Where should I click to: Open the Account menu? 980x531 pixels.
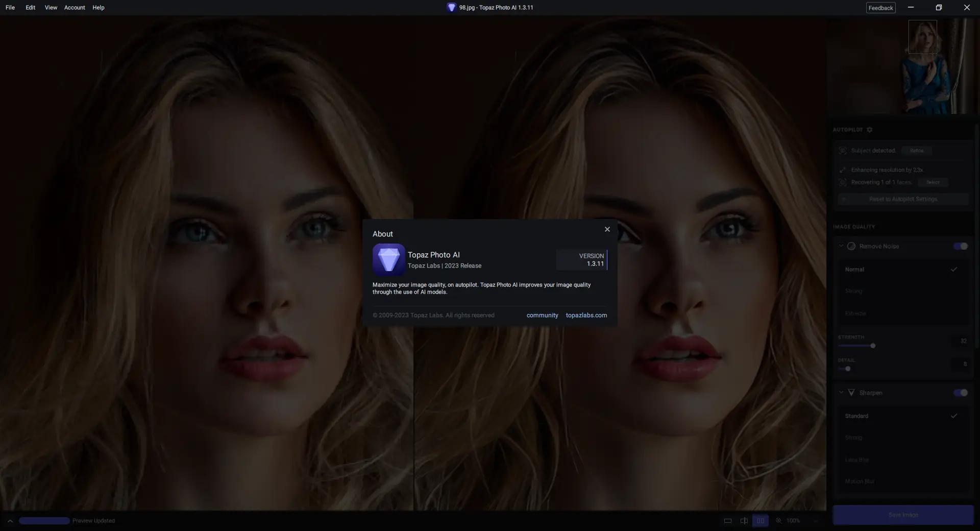coord(74,7)
